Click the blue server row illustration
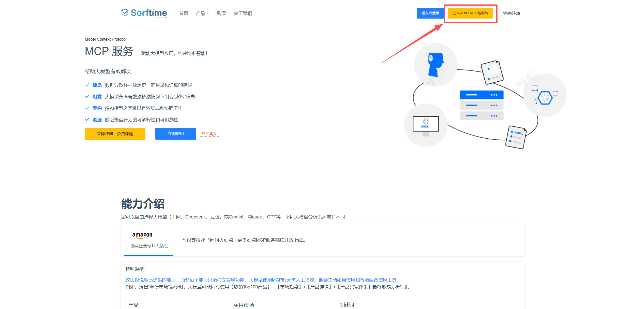 click(x=481, y=95)
